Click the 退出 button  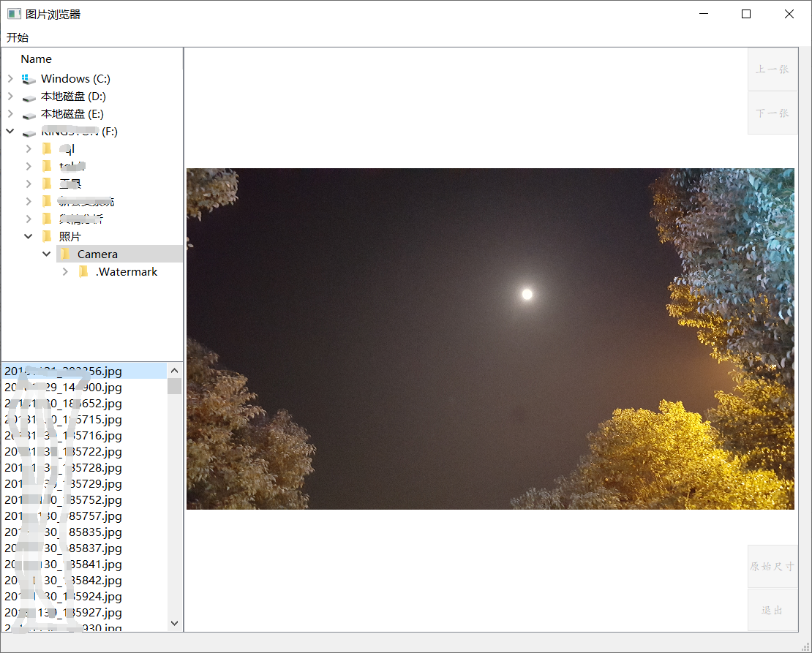[x=772, y=610]
